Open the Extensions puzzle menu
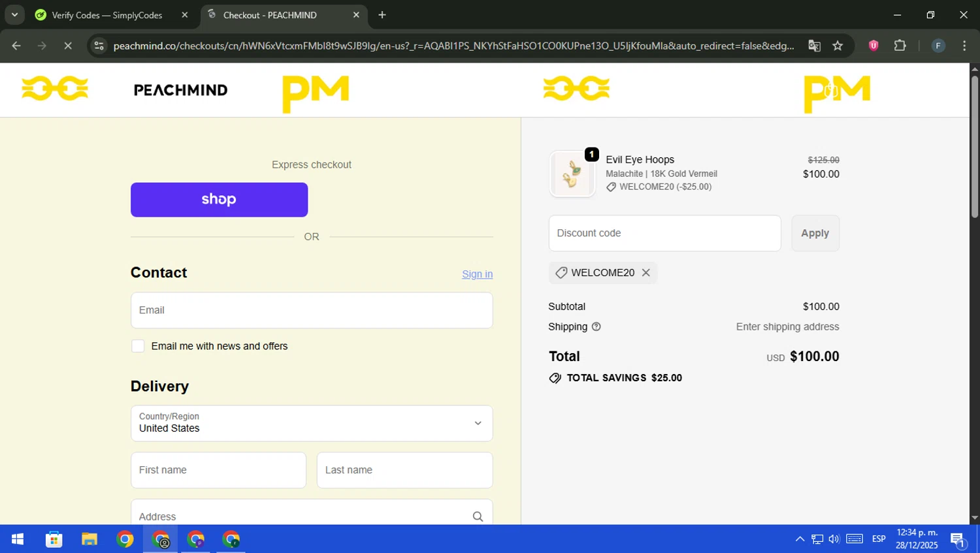Viewport: 980px width, 553px height. [x=900, y=46]
